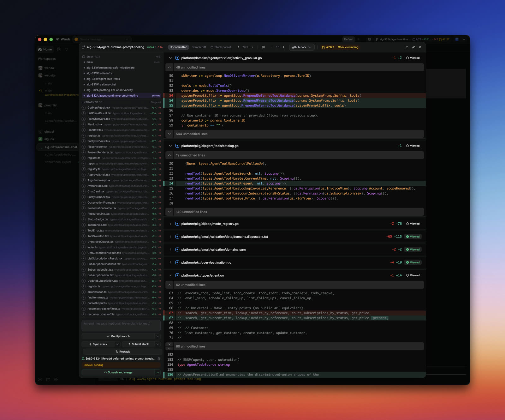Viewport: 505px width, 420px height.
Task: Click status icon for GetPlanResult.tsx
Action: pyautogui.click(x=84, y=108)
